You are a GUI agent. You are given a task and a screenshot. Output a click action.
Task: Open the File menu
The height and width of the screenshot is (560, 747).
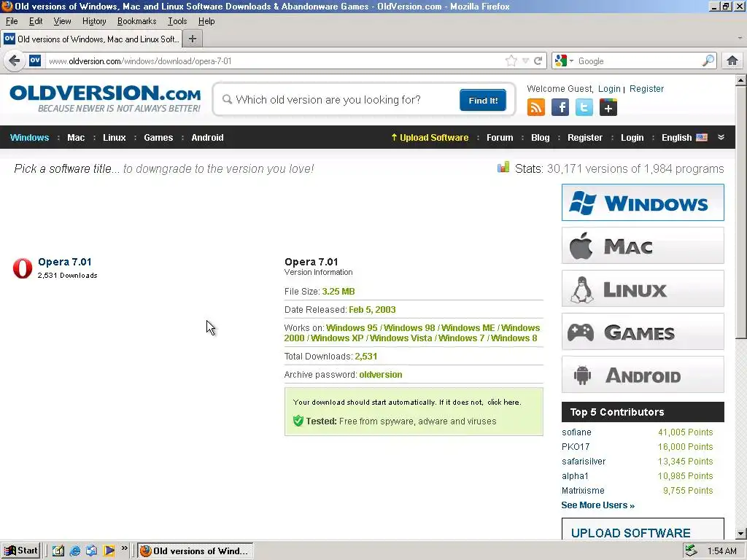tap(12, 21)
